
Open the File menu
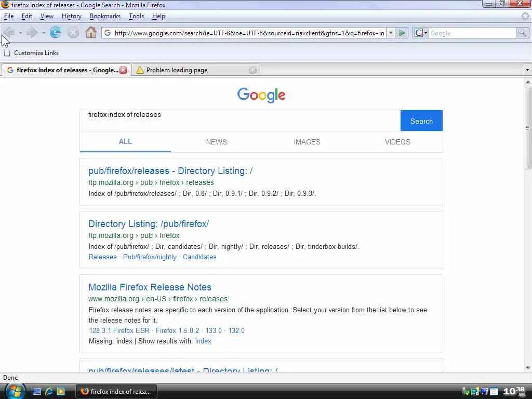(x=9, y=16)
